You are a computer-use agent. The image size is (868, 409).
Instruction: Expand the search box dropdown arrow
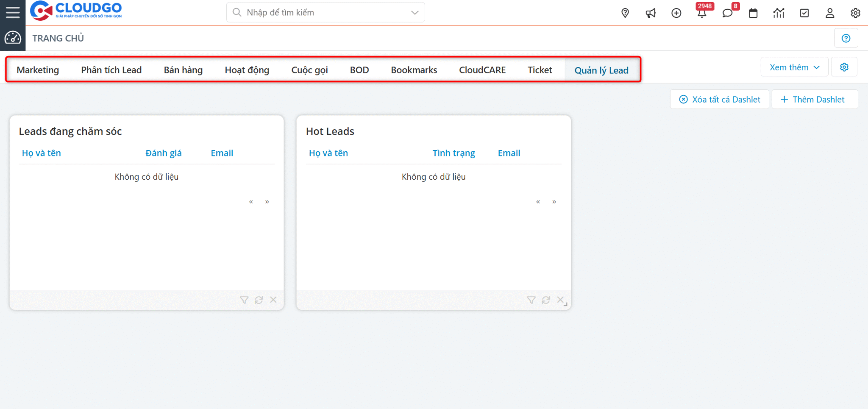pyautogui.click(x=415, y=13)
